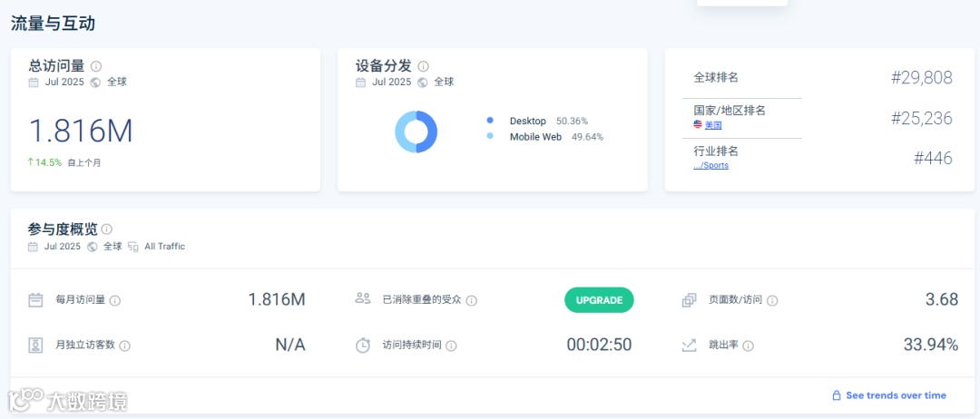Follow the 美国 country ranking link
Image resolution: width=980 pixels, height=419 pixels.
(713, 125)
